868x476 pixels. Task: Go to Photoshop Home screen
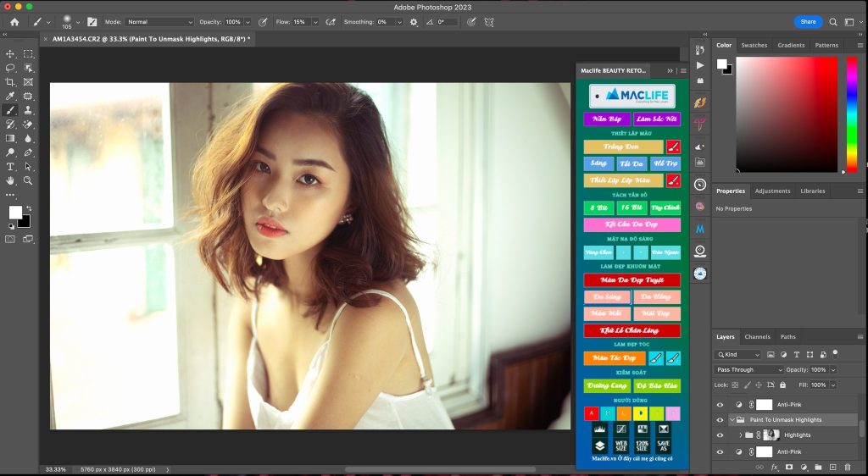point(14,22)
